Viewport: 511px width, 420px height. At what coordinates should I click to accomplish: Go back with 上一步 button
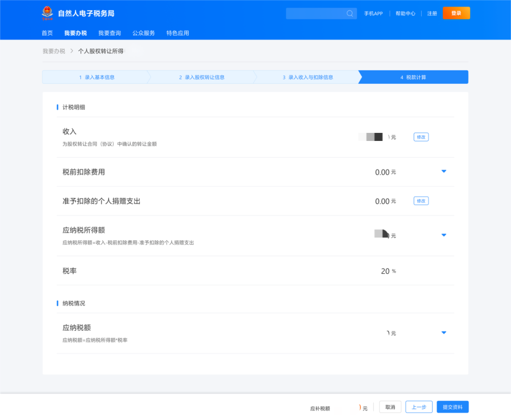tap(419, 407)
